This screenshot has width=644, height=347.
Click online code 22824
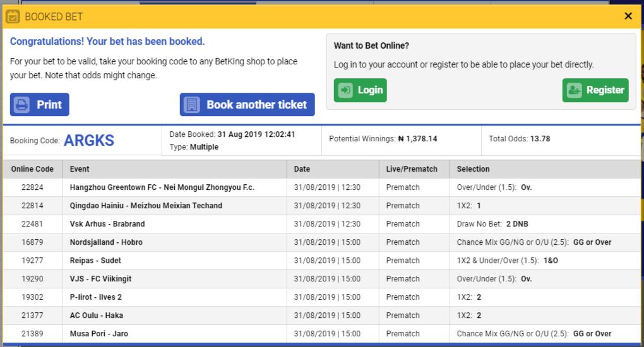click(x=32, y=187)
